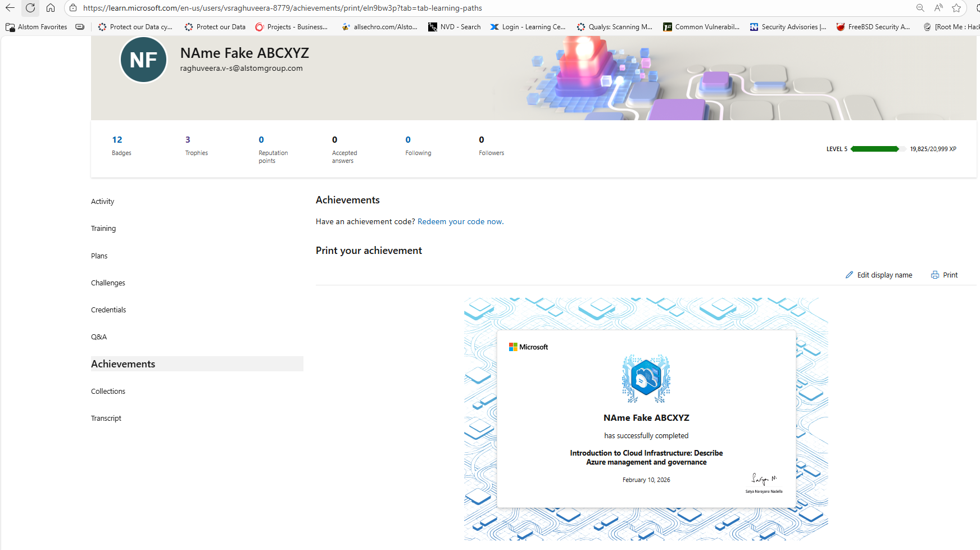Screen dimensions: 980x550
Task: Go to Plans in the sidebar
Action: point(99,256)
